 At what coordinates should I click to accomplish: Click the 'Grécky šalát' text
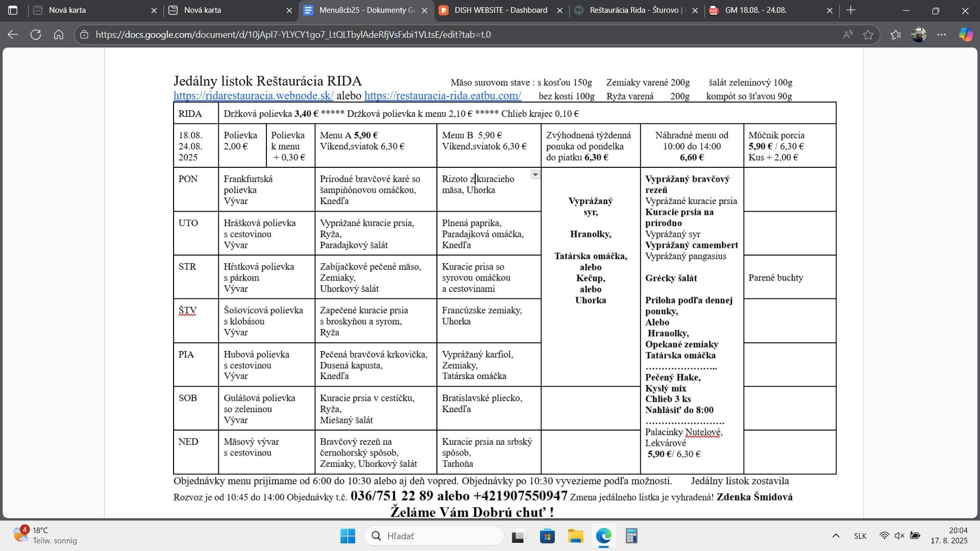click(x=671, y=278)
